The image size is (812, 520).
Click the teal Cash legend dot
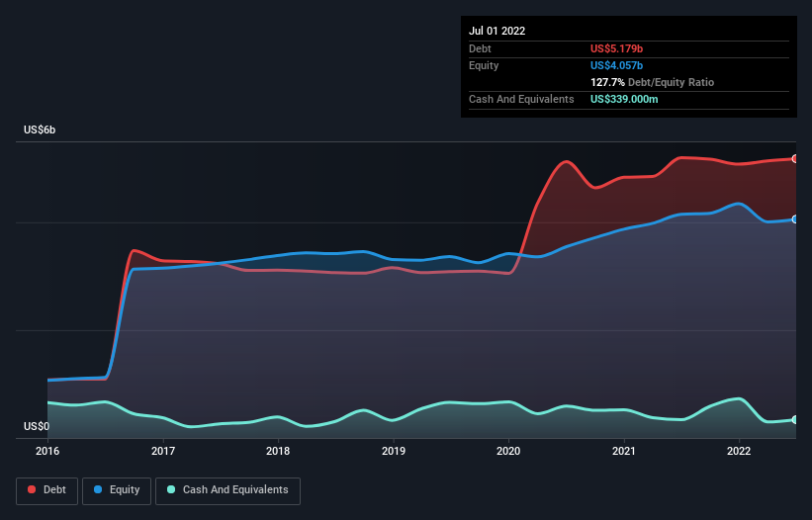click(171, 489)
